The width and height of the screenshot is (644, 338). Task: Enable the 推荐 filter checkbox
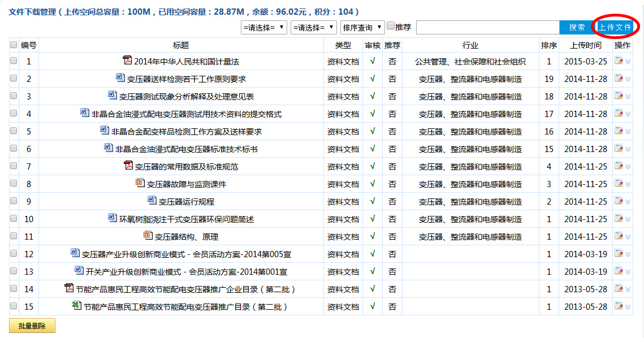[x=391, y=26]
